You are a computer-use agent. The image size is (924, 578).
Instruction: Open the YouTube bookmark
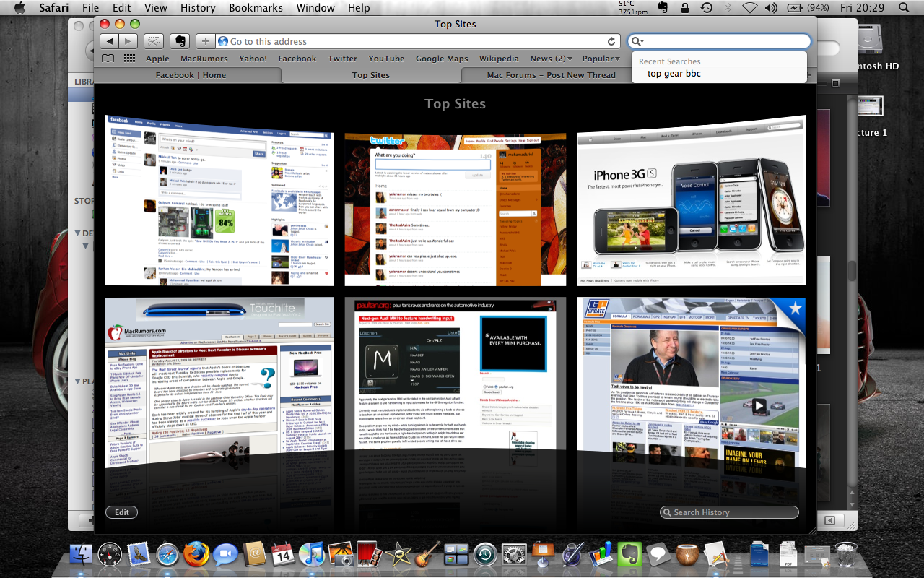pos(386,59)
